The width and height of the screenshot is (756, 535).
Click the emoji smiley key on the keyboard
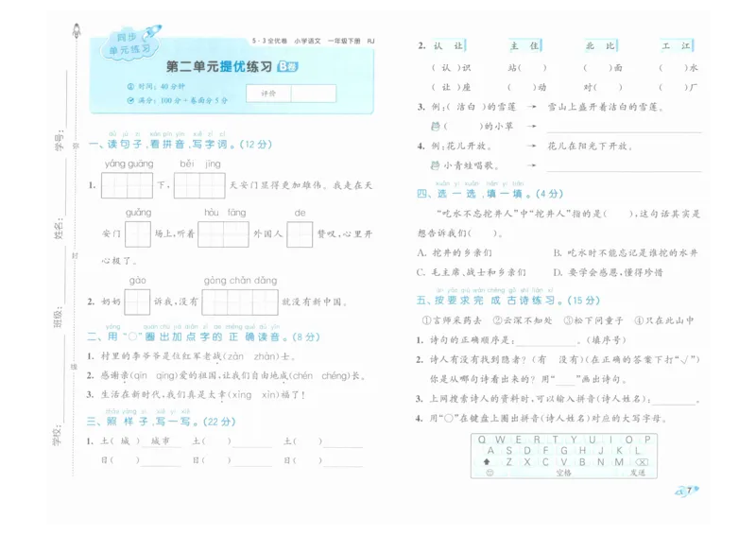(490, 473)
